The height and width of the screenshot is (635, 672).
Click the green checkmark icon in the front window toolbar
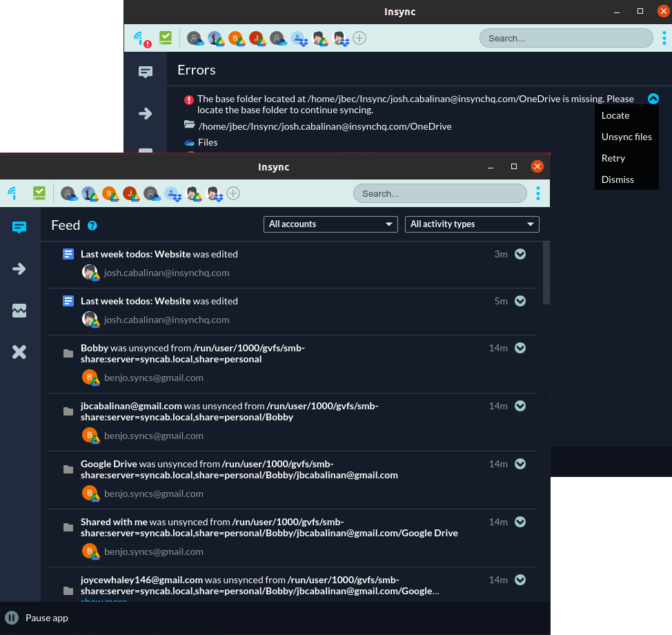click(39, 193)
